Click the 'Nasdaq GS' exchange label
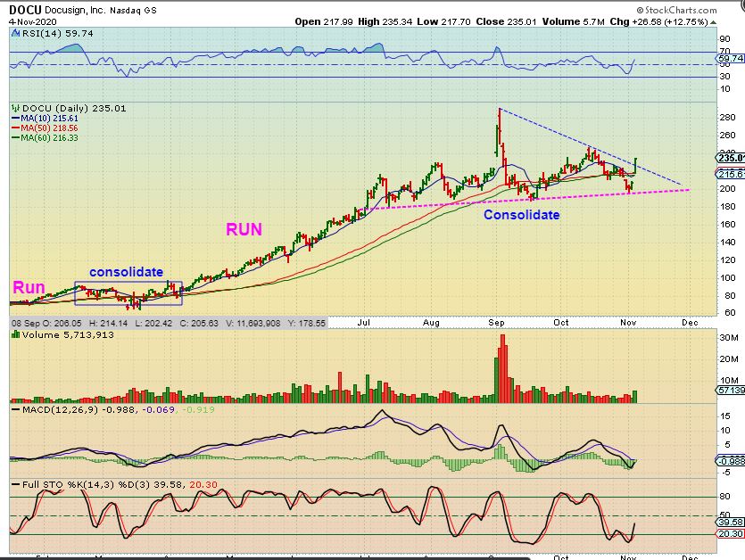The width and height of the screenshot is (745, 560). pyautogui.click(x=133, y=10)
